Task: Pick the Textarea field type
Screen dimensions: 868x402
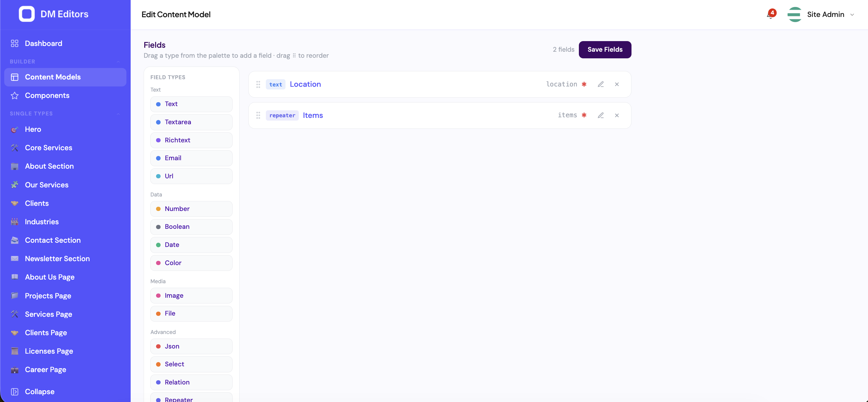Action: 191,122
